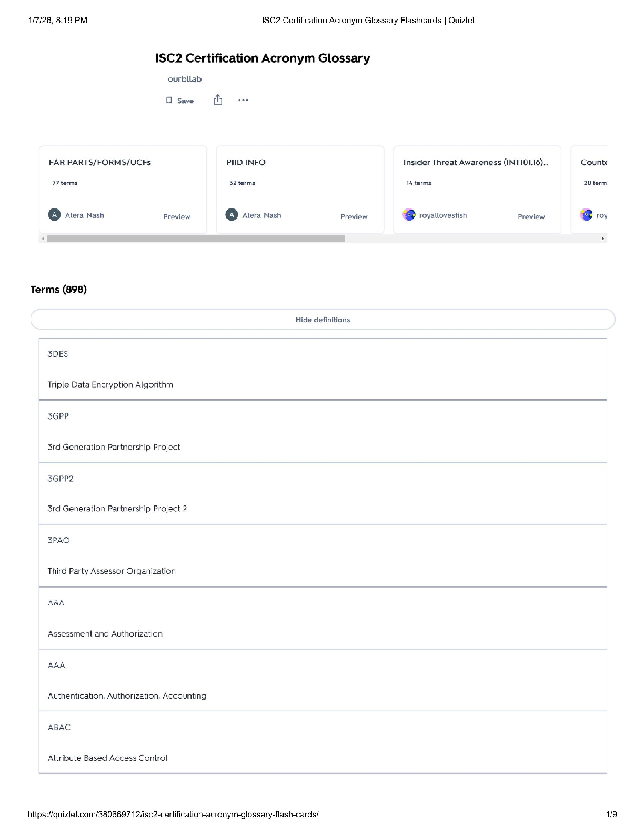Select the 3GPP term
The width and height of the screenshot is (644, 834).
58,416
